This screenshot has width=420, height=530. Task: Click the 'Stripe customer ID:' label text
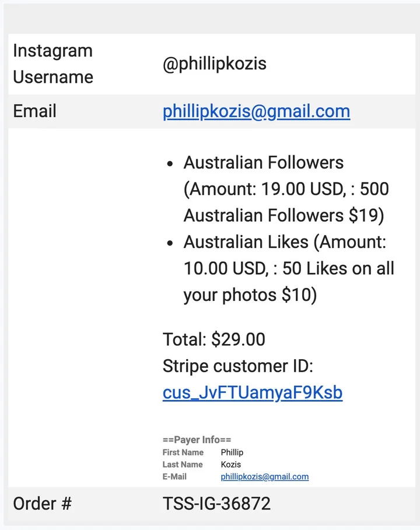coord(238,366)
